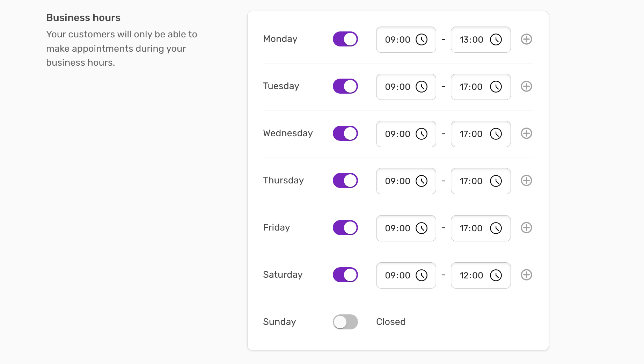Image resolution: width=644 pixels, height=364 pixels.
Task: Add another time slot for Tuesday
Action: (526, 86)
